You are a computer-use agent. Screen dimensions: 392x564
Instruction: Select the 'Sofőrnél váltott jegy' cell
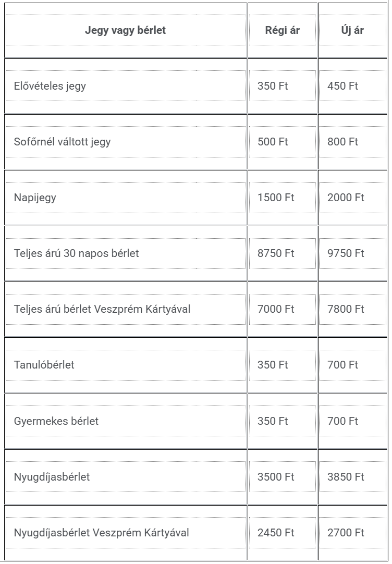coord(126,142)
